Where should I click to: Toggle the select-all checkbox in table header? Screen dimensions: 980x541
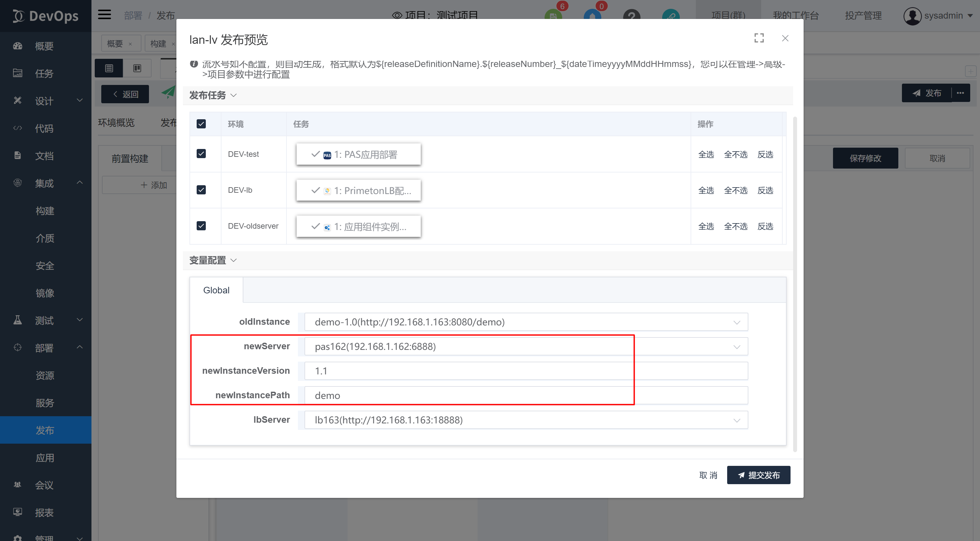(x=201, y=123)
